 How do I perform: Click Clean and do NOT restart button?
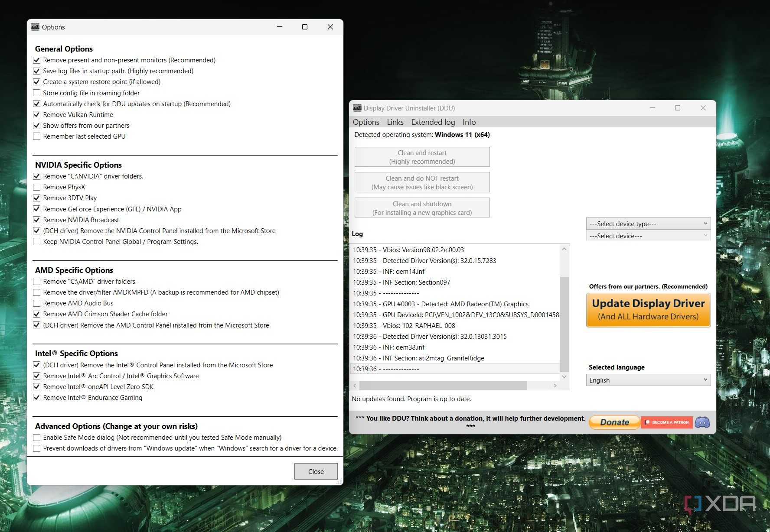tap(422, 182)
